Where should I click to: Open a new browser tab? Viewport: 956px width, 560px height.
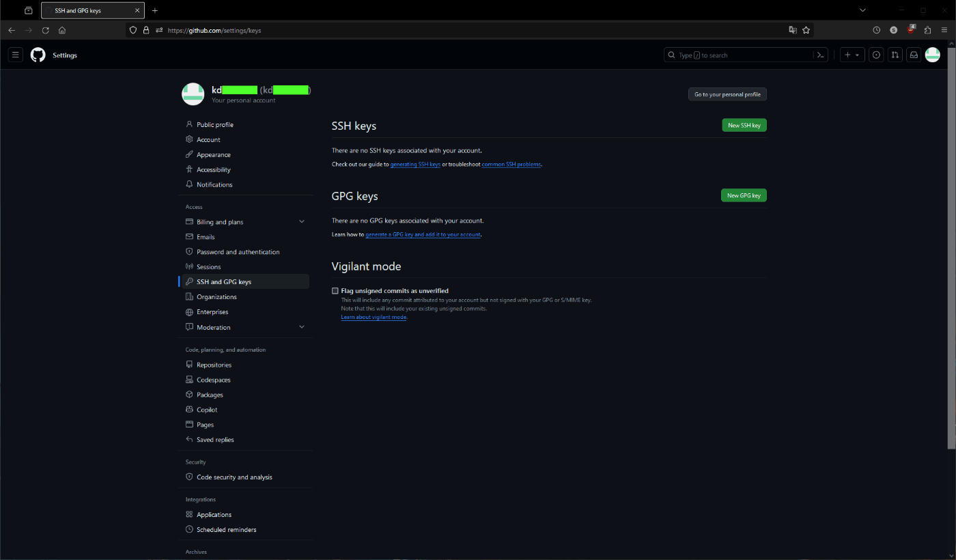155,10
